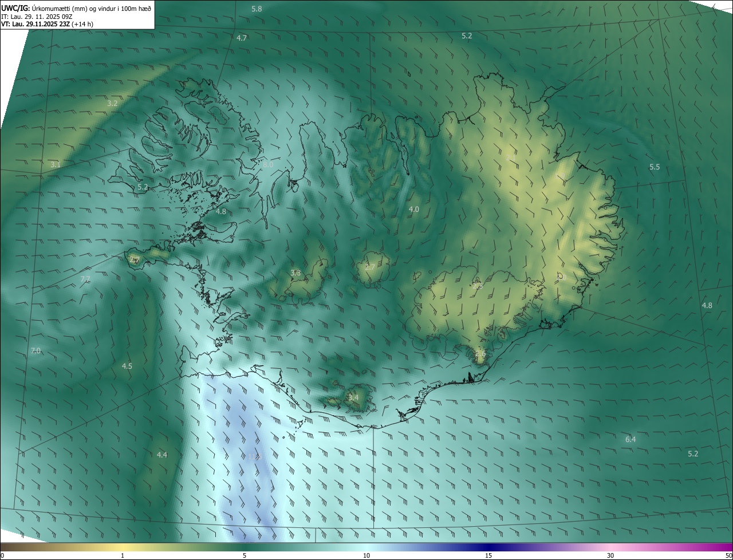The height and width of the screenshot is (560, 733).
Task: Click the 1 tick on the color scale
Action: pyautogui.click(x=123, y=555)
